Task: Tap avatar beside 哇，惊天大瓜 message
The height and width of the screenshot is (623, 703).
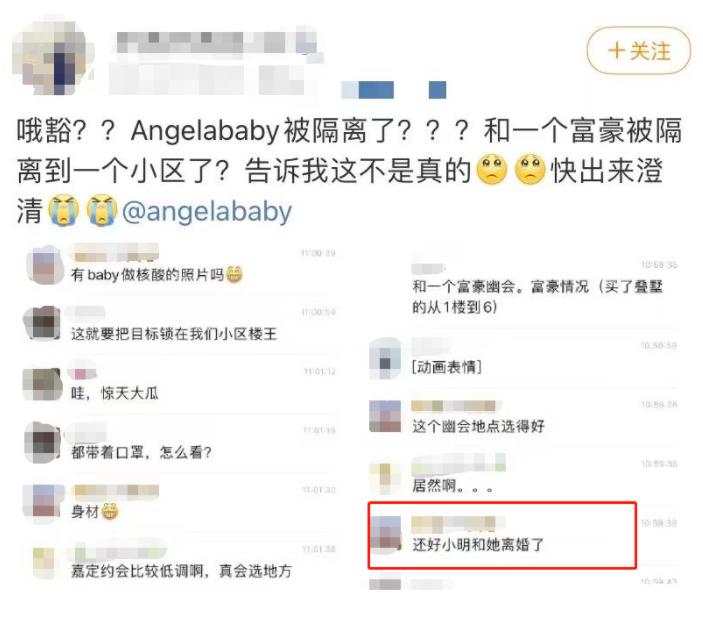Action: coord(42,384)
